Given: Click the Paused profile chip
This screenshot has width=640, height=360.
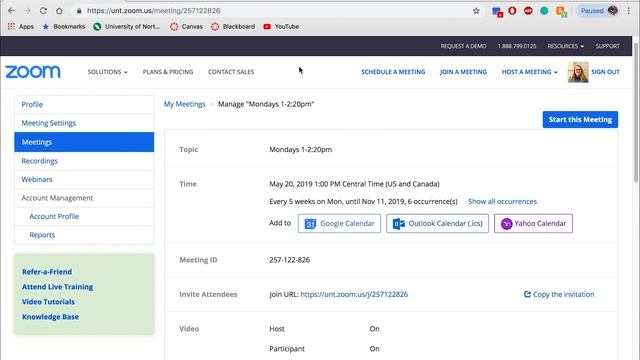Looking at the screenshot, I should 598,11.
